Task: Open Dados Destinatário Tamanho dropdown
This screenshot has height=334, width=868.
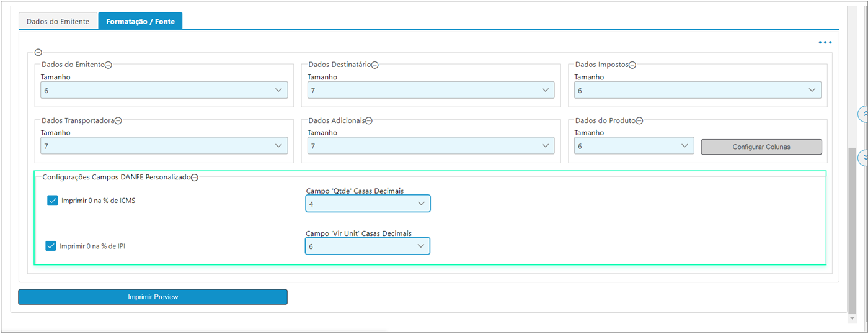Action: pos(431,90)
